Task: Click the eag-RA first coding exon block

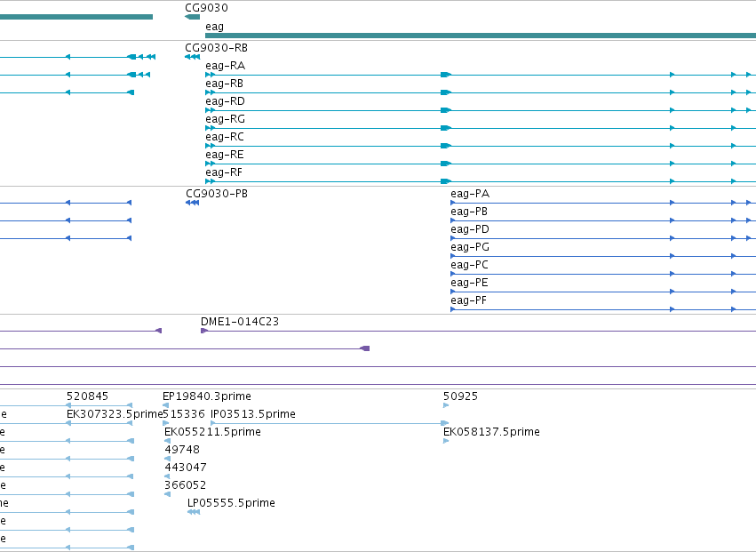Action: coord(446,75)
